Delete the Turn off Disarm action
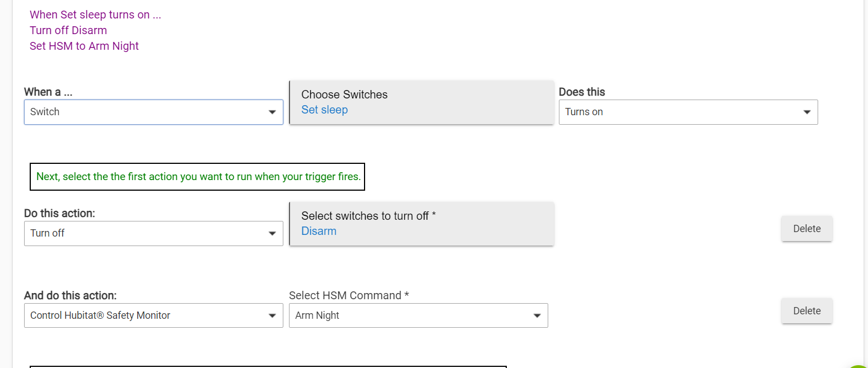The height and width of the screenshot is (368, 868). coord(806,229)
